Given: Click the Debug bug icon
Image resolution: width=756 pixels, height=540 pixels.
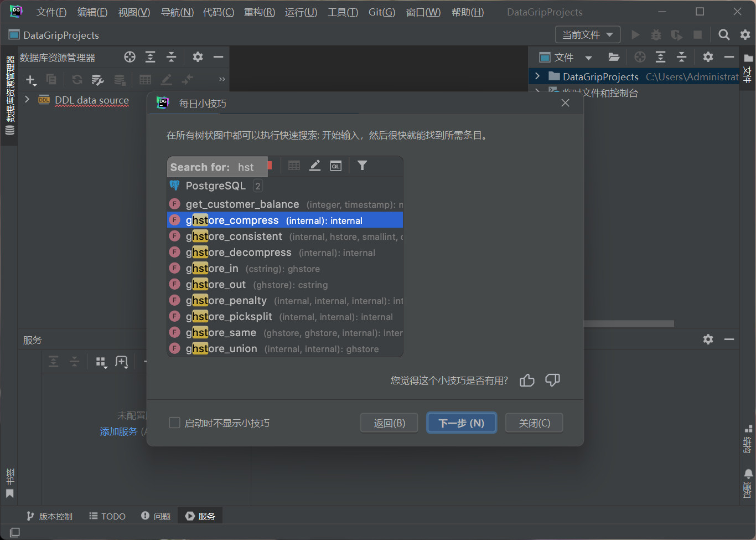Looking at the screenshot, I should coord(656,35).
